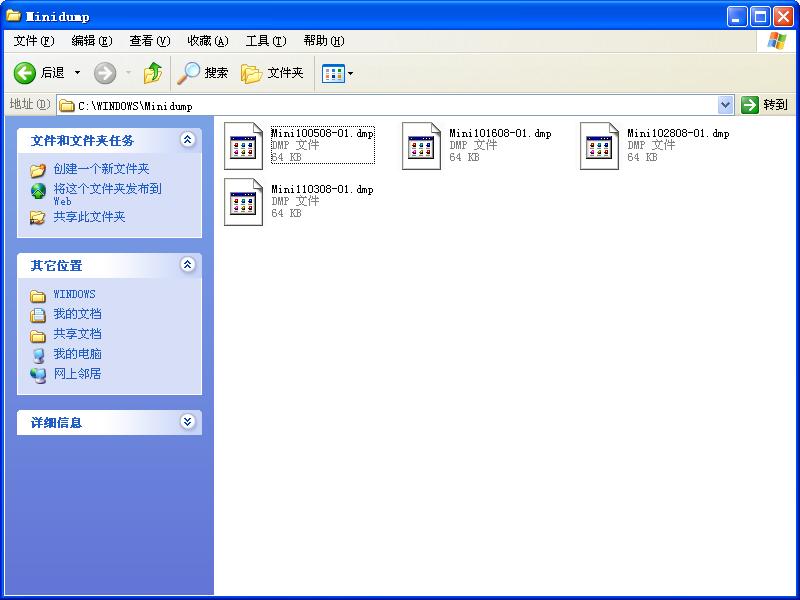Select Mini101608-01.dmp file icon
Image resolution: width=800 pixels, height=600 pixels.
point(421,146)
